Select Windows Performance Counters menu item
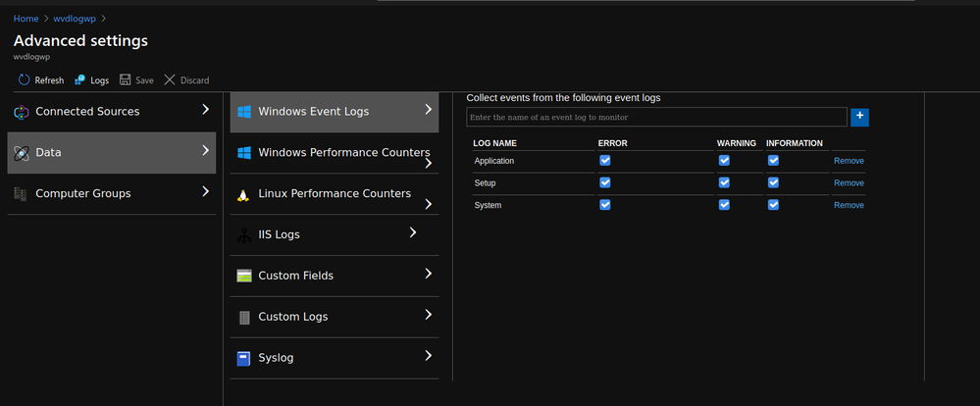This screenshot has width=980, height=406. (343, 153)
